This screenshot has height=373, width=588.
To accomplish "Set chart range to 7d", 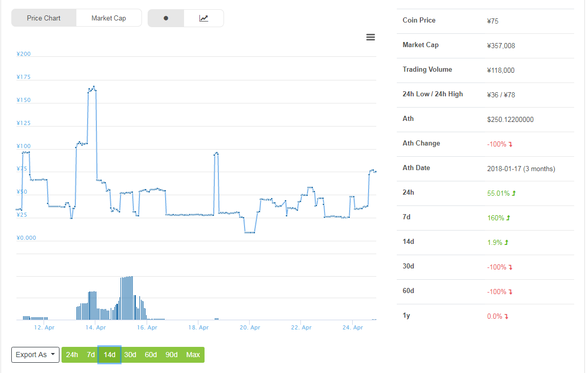I will point(91,355).
